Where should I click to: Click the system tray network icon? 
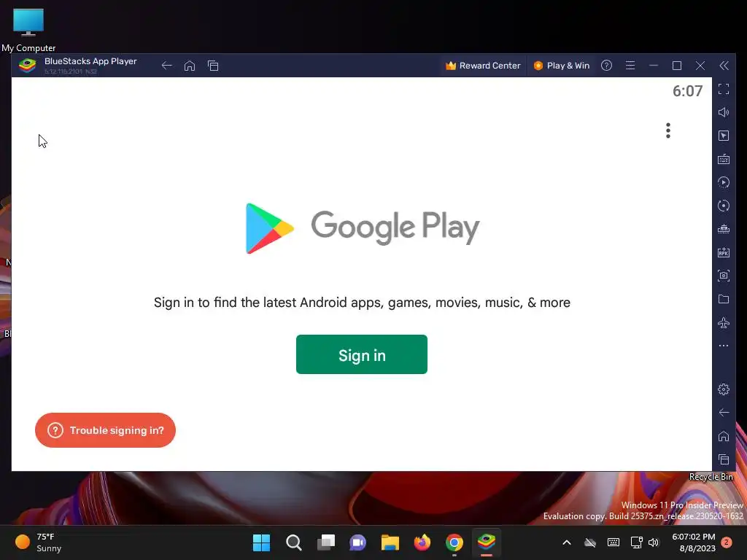click(x=636, y=542)
